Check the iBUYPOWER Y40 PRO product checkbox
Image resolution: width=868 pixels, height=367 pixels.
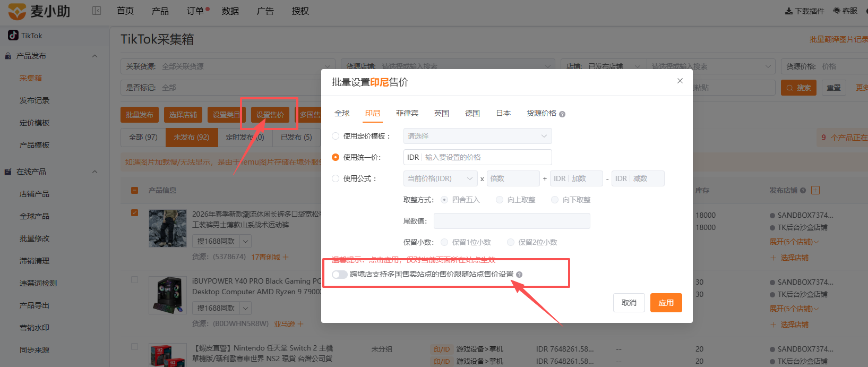(x=135, y=279)
